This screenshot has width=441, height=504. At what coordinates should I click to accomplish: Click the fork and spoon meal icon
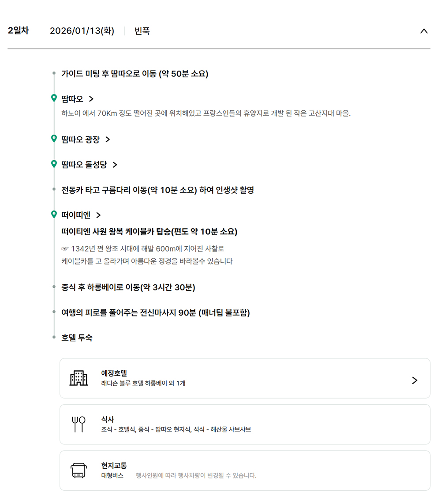point(78,424)
